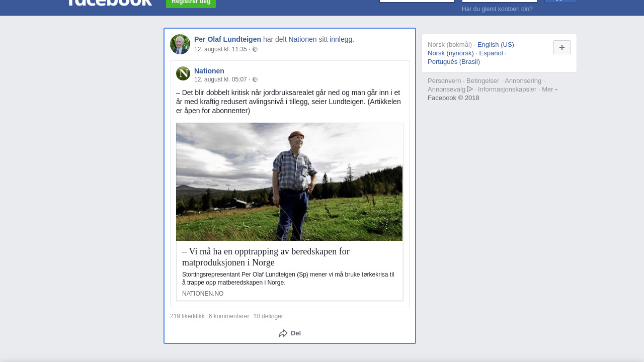Screen dimensions: 644x362
Task: Click the Nationen page avatar icon
Action: coord(183,73)
